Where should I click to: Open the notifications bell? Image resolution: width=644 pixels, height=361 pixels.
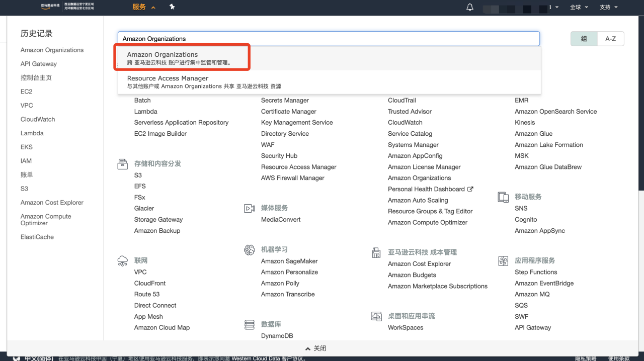pos(470,8)
